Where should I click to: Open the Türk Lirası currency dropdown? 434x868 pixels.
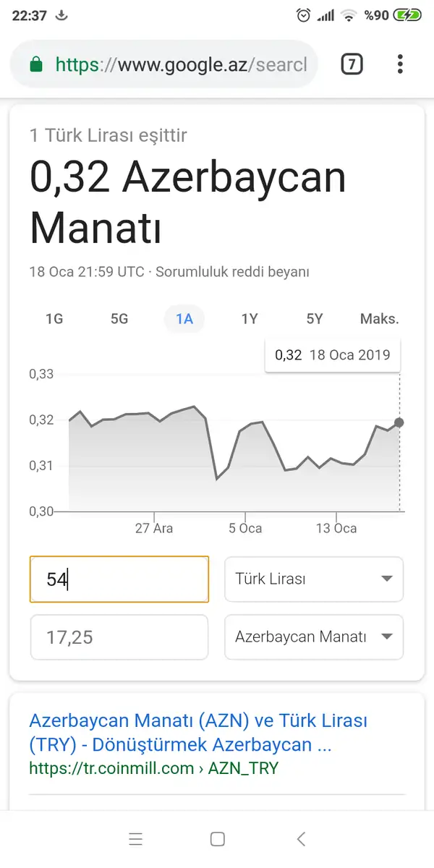(x=314, y=579)
